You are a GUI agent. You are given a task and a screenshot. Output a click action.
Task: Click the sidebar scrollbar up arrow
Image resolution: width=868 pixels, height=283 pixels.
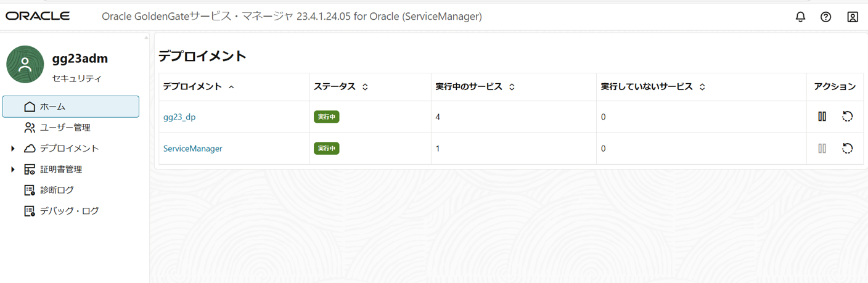146,38
